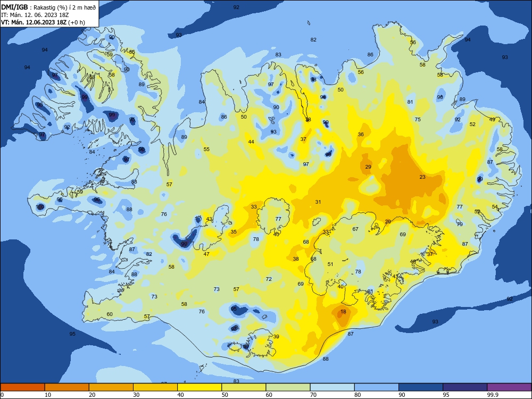Screen dimensions: 532x399
Task: Click the 70–80 pale blue legend swatch
Action: (332, 387)
